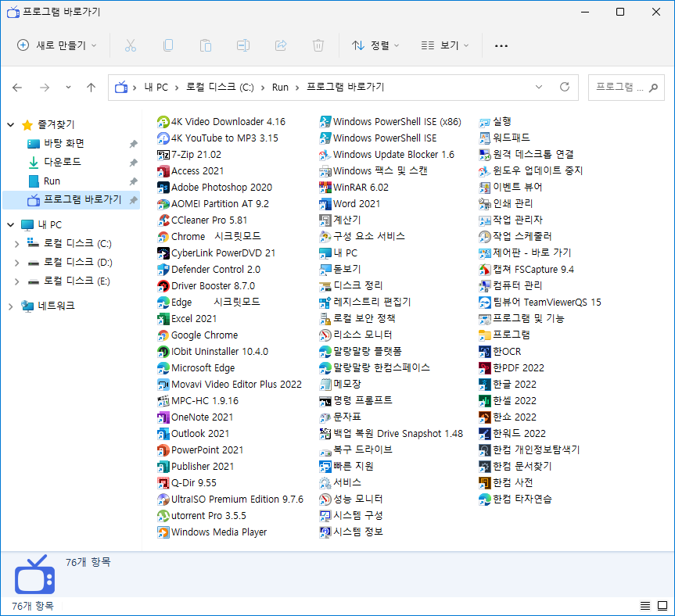Select the 명령 프롬프트 shortcut
This screenshot has height=616, width=675.
[x=356, y=401]
